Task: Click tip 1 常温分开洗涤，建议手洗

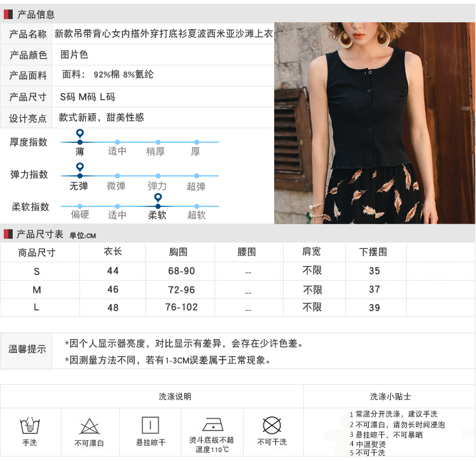Action: (393, 414)
